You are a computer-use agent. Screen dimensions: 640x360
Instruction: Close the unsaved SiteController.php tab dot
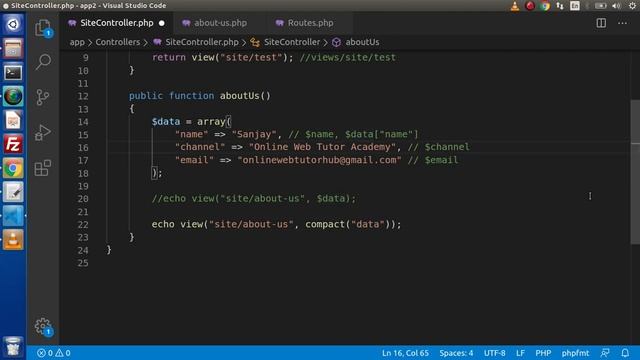coord(162,23)
